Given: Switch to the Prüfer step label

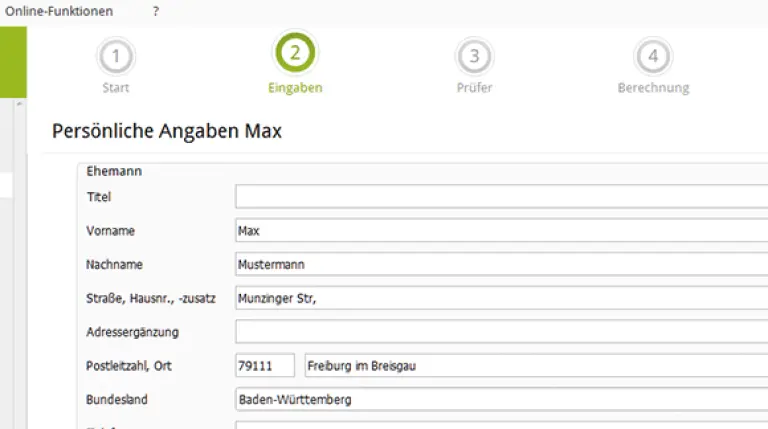Looking at the screenshot, I should coord(474,88).
